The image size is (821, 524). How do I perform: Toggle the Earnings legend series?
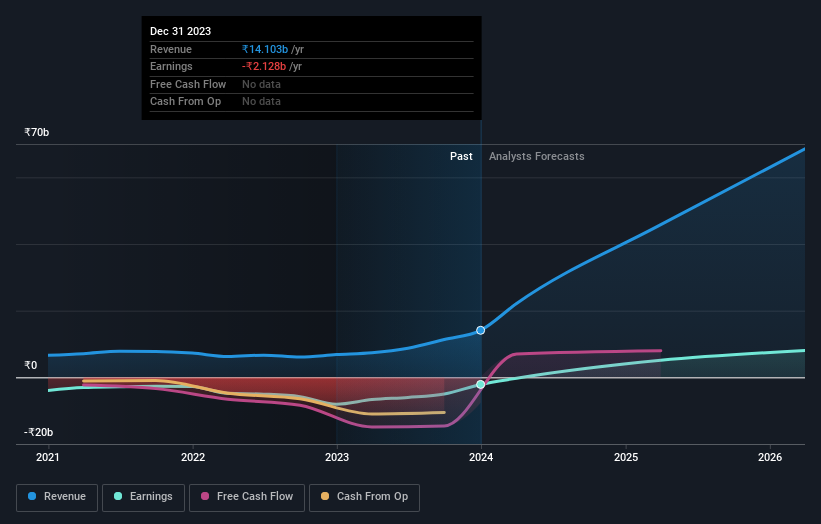tap(143, 497)
